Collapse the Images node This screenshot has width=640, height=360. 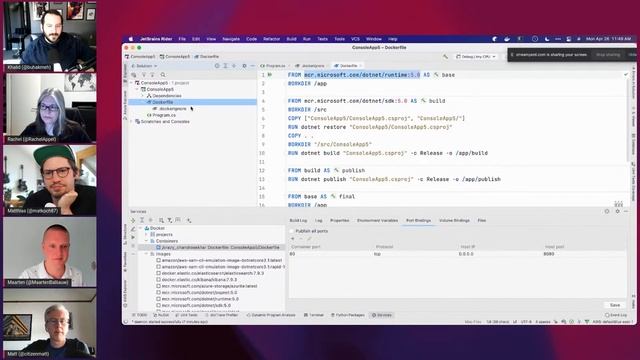(146, 254)
